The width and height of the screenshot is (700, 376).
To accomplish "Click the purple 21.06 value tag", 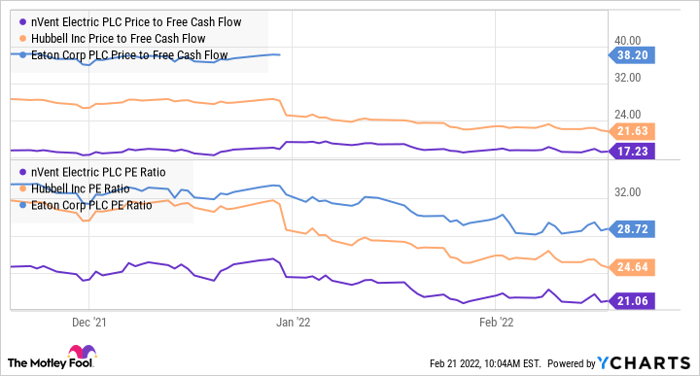I will pyautogui.click(x=632, y=301).
